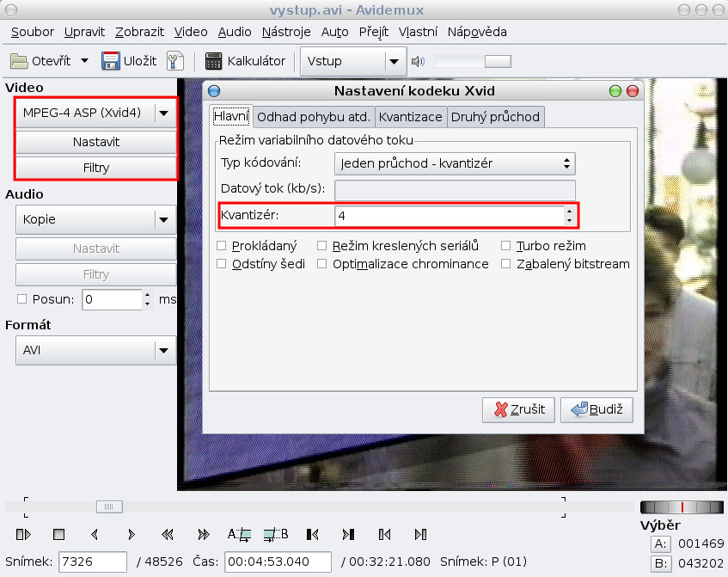The width and height of the screenshot is (728, 577).
Task: Expand the MPEG-4 ASP video codec dropdown
Action: (x=162, y=113)
